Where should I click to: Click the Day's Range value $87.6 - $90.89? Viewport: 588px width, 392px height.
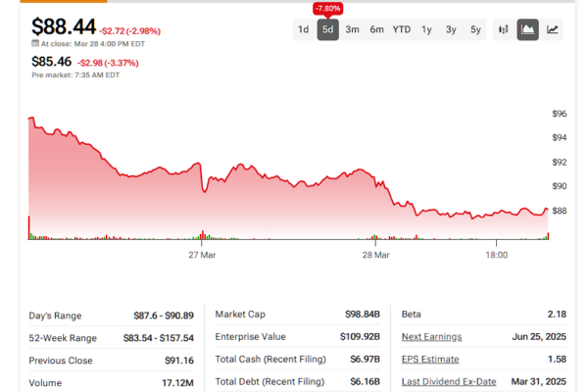[x=164, y=316]
